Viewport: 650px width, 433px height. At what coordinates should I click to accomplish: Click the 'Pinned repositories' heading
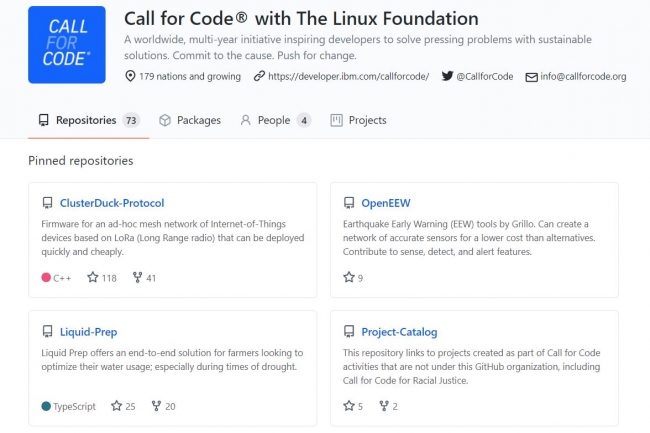[x=81, y=161]
